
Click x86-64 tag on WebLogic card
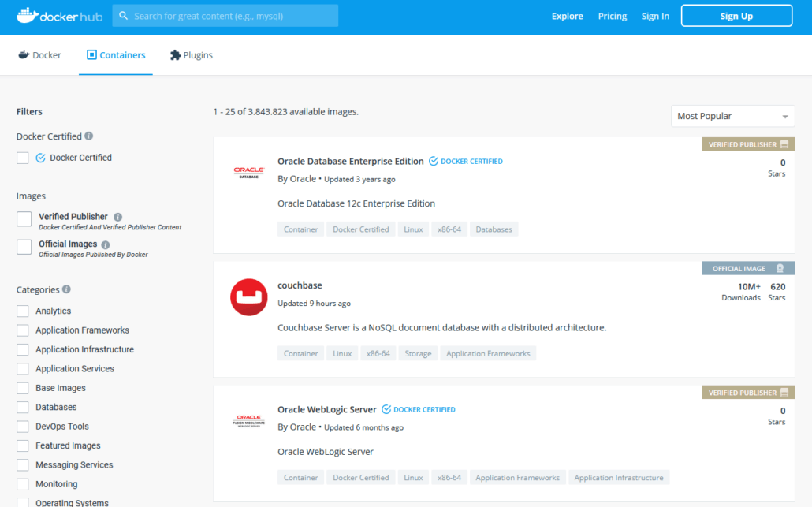coord(449,478)
